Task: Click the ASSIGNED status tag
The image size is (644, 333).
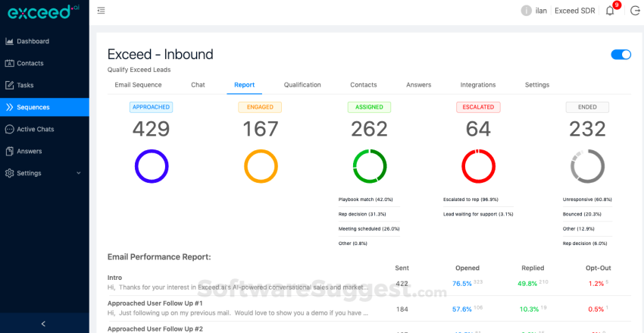Action: pyautogui.click(x=369, y=107)
